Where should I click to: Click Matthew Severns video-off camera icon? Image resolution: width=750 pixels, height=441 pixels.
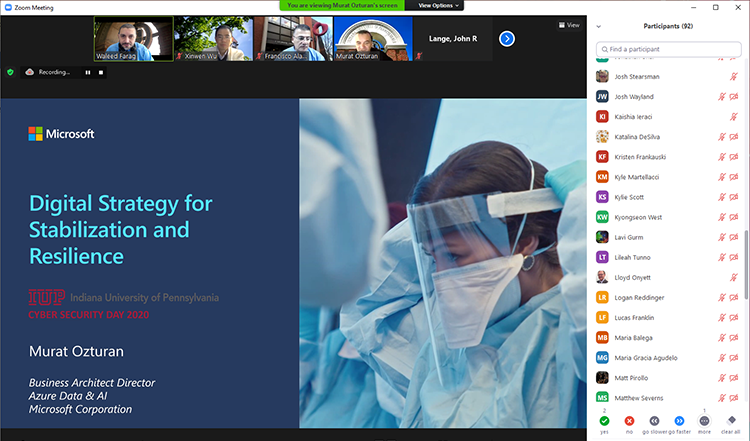coord(734,398)
